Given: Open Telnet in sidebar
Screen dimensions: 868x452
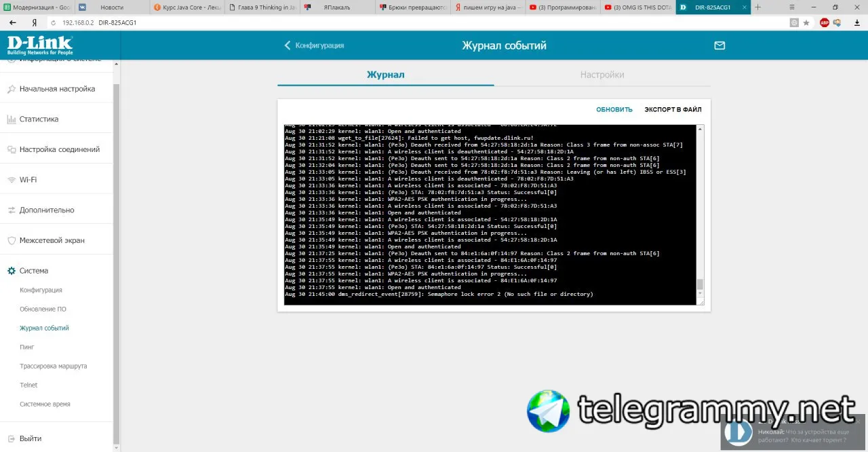Looking at the screenshot, I should coord(28,385).
